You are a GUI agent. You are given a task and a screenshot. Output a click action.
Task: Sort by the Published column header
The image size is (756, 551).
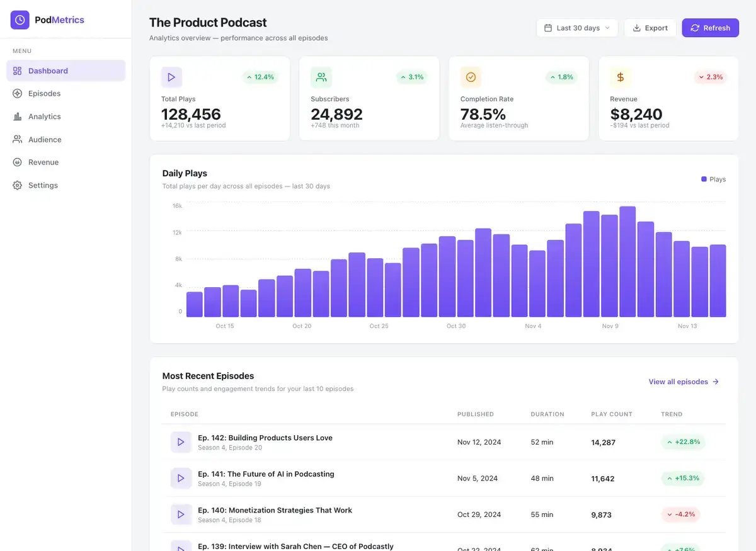(x=476, y=414)
